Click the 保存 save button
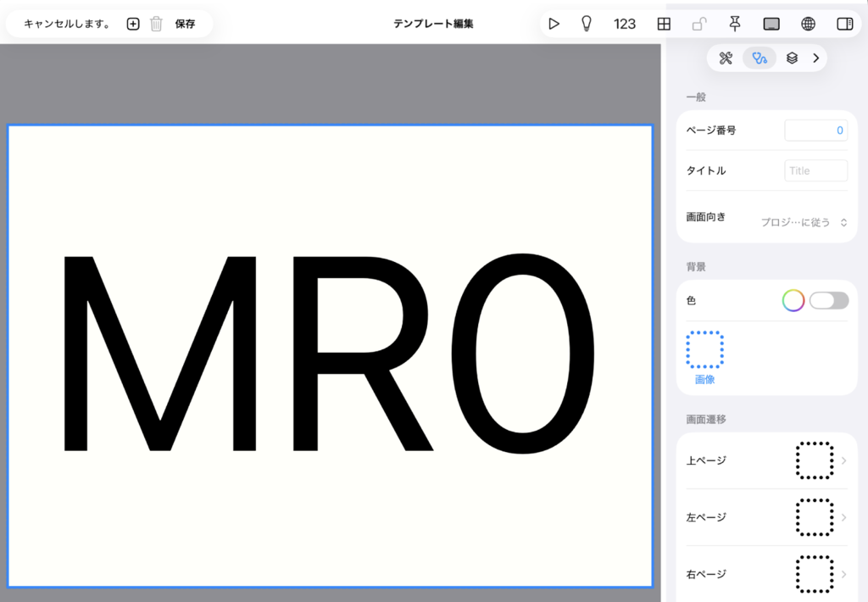The height and width of the screenshot is (602, 868). click(185, 24)
